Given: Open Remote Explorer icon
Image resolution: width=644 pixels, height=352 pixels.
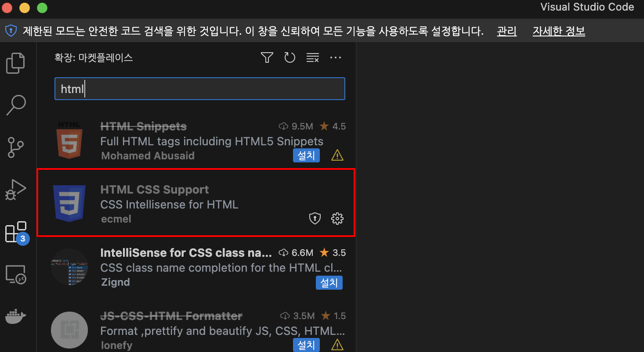Looking at the screenshot, I should tap(16, 274).
